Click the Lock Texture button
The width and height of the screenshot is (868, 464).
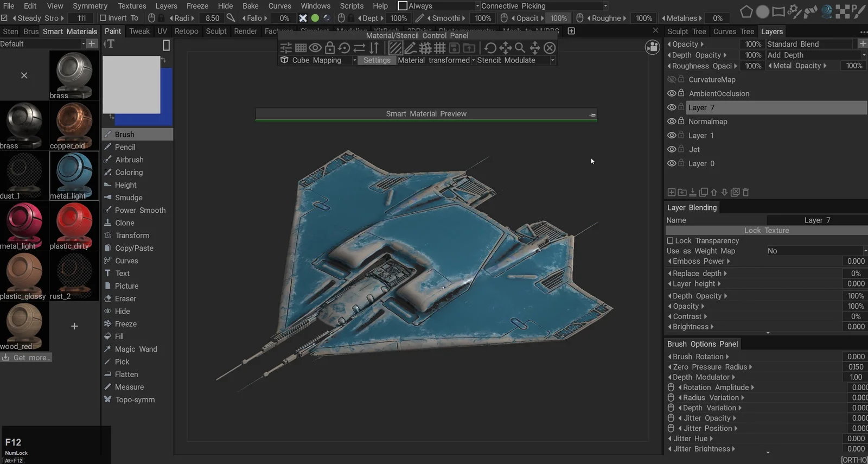point(766,231)
